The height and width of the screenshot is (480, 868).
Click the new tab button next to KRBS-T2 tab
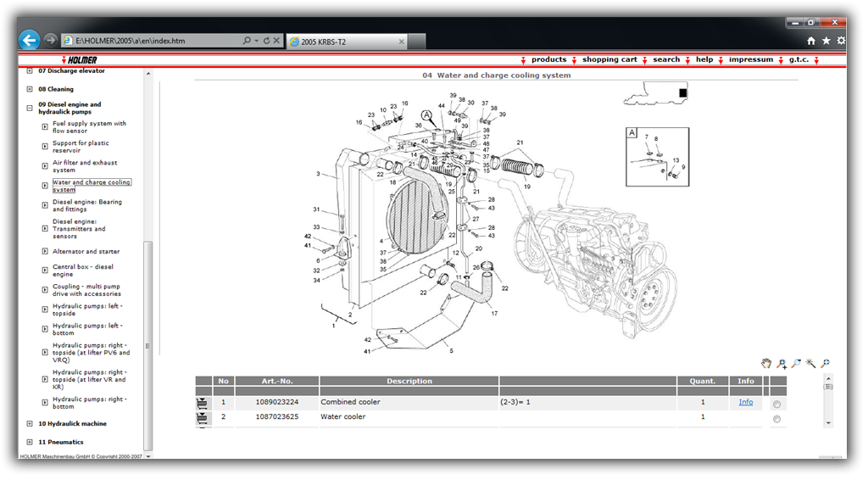click(x=417, y=42)
